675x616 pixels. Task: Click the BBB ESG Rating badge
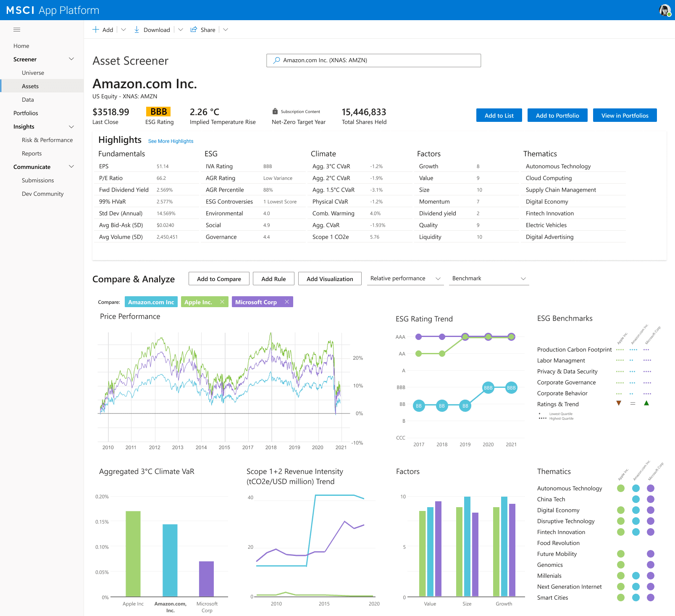158,111
